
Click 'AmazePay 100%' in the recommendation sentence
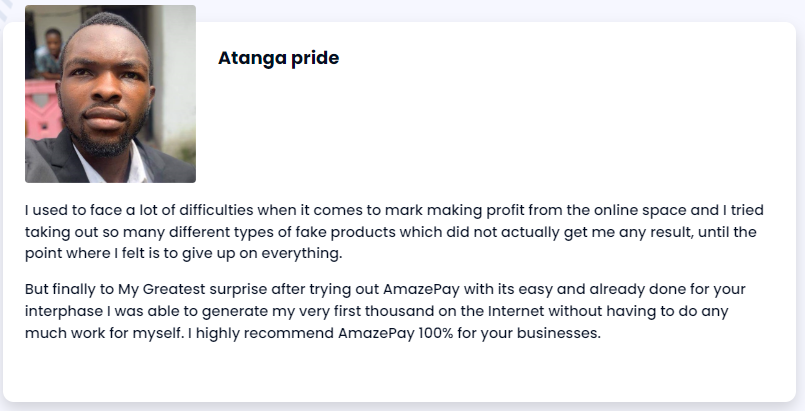[395, 334]
